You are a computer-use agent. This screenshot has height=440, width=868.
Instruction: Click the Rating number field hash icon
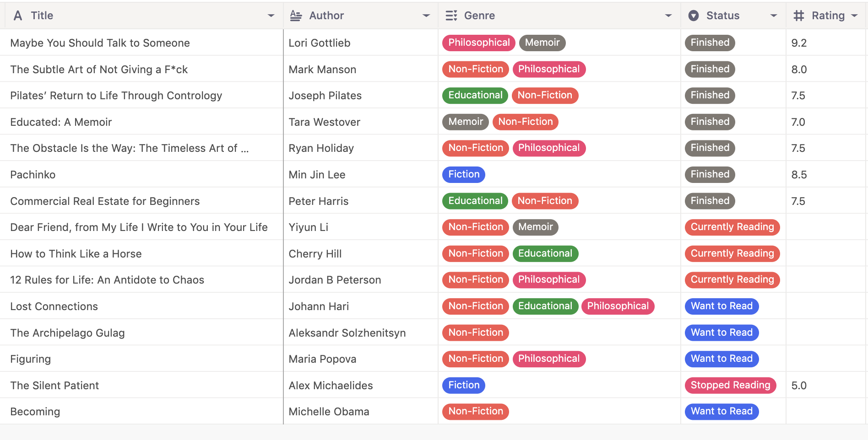pyautogui.click(x=799, y=16)
